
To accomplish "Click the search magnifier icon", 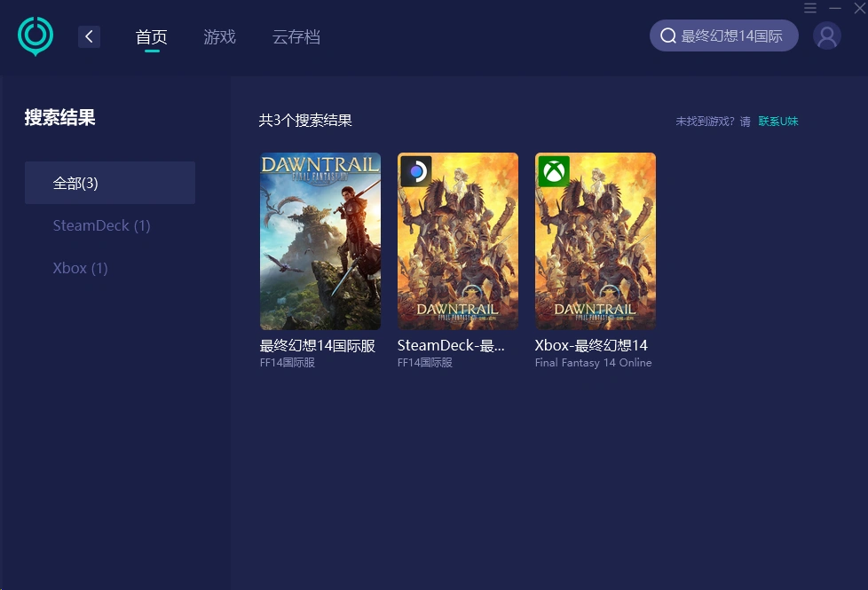I will coord(668,36).
